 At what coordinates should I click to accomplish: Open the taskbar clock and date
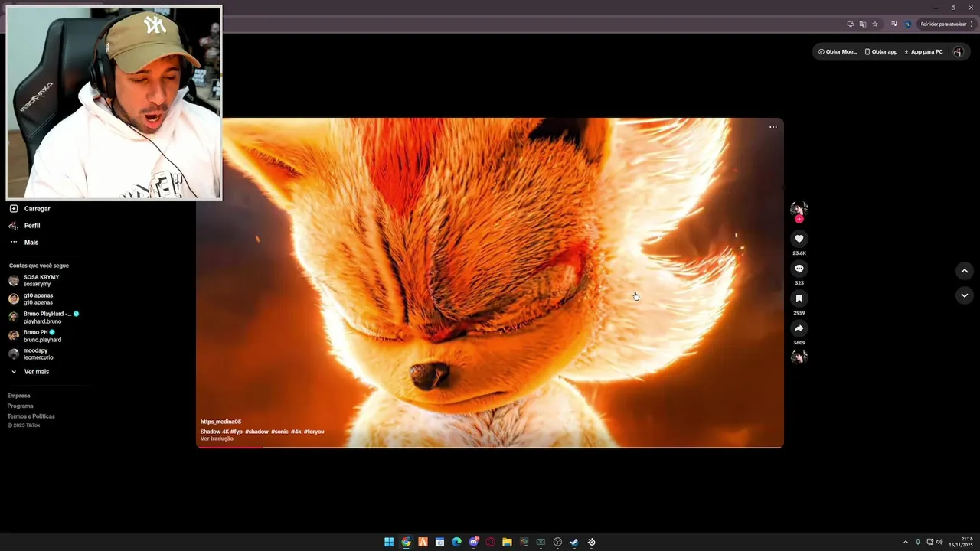tap(961, 542)
